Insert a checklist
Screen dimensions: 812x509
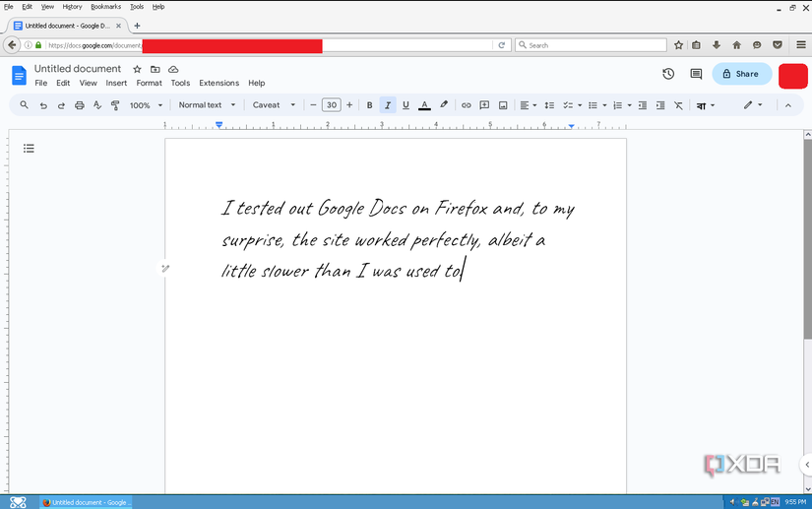coord(568,105)
